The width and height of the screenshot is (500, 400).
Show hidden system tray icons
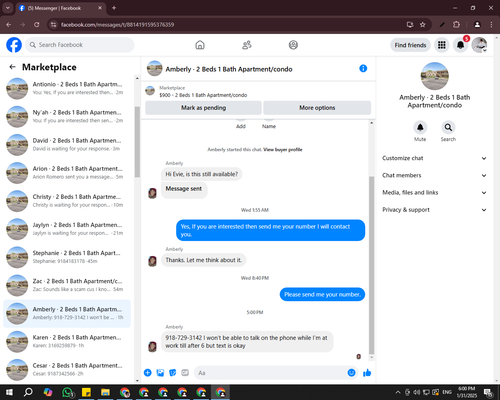pyautogui.click(x=398, y=392)
